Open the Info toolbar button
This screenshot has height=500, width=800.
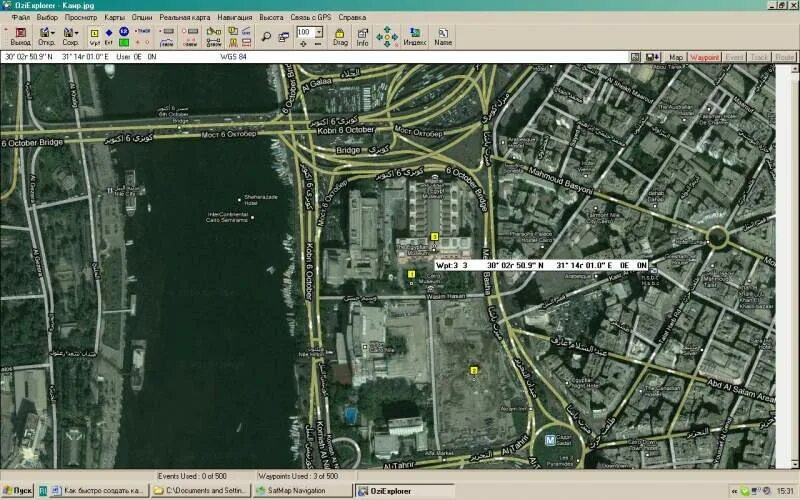(x=363, y=37)
